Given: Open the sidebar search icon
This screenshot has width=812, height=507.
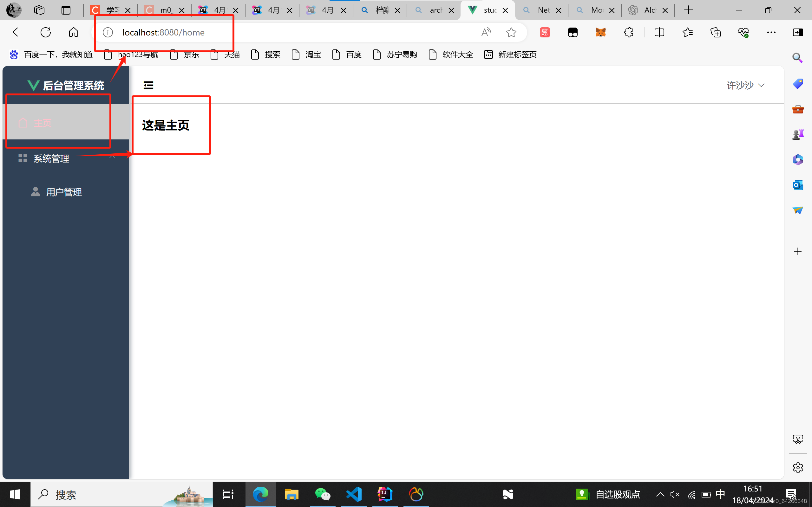Looking at the screenshot, I should 798,58.
